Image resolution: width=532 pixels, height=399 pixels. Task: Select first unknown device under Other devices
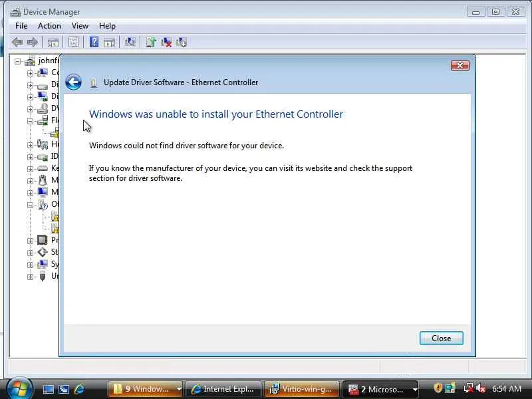point(55,216)
